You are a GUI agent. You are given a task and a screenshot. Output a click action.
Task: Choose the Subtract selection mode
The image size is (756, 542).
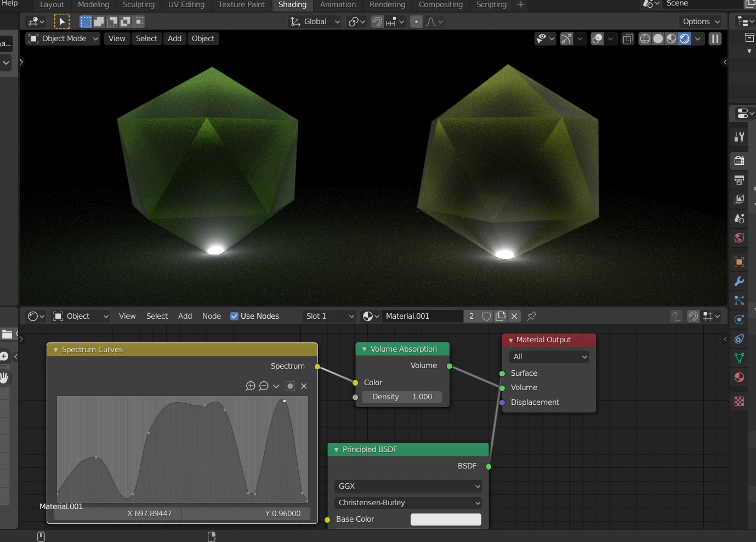(x=112, y=21)
